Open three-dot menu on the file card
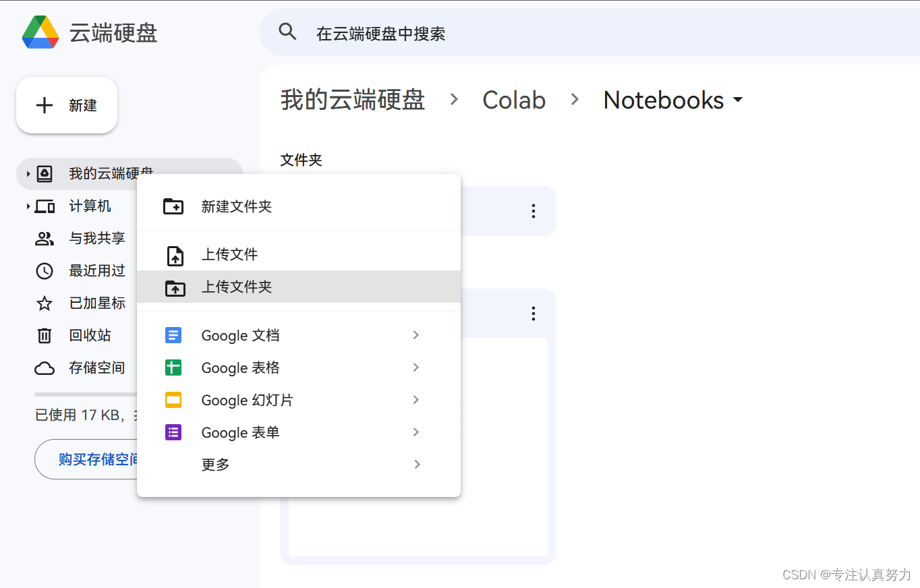Screen dimensions: 920x588 click(533, 314)
